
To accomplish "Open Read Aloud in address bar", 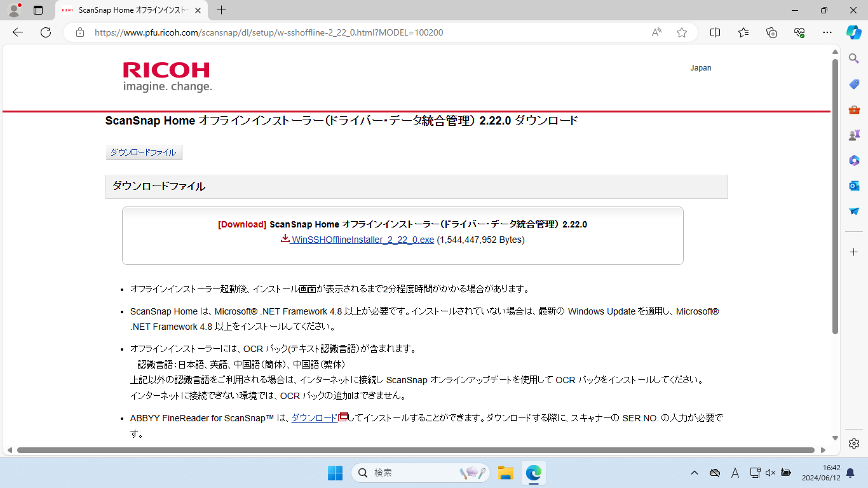I will 656,32.
